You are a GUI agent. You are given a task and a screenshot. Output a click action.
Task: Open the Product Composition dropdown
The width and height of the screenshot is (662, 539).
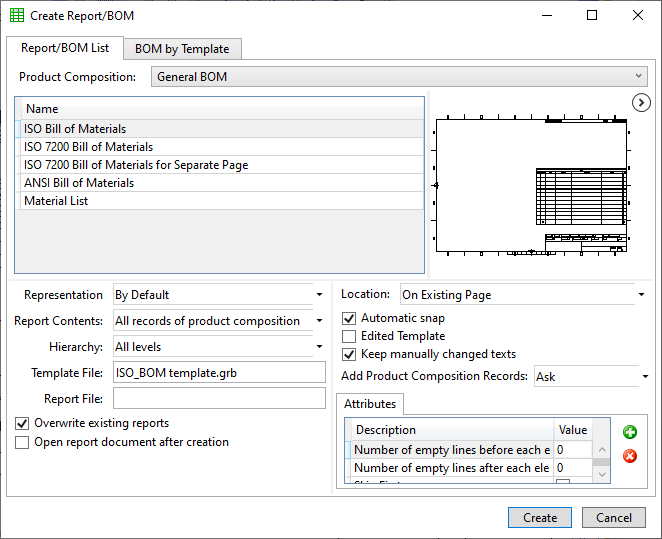pyautogui.click(x=399, y=76)
